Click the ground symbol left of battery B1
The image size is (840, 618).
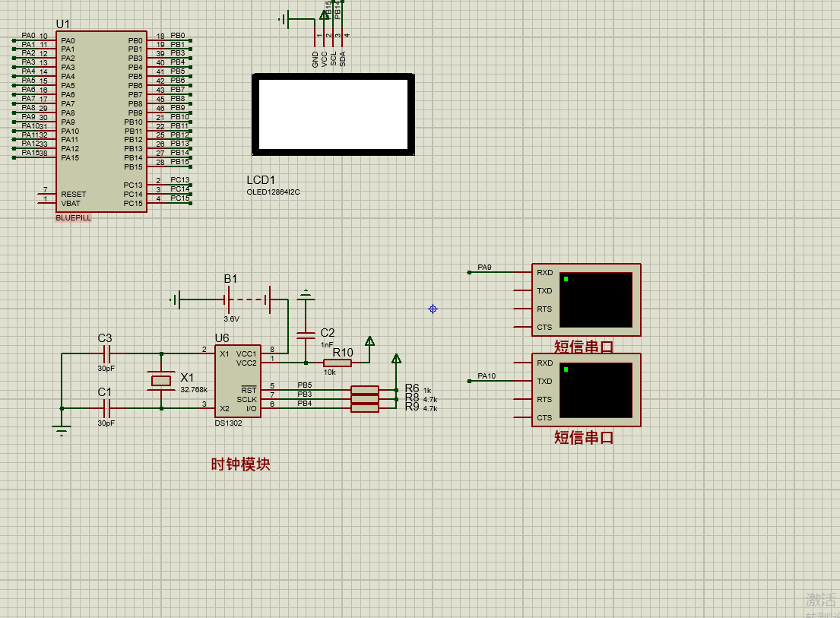click(176, 299)
